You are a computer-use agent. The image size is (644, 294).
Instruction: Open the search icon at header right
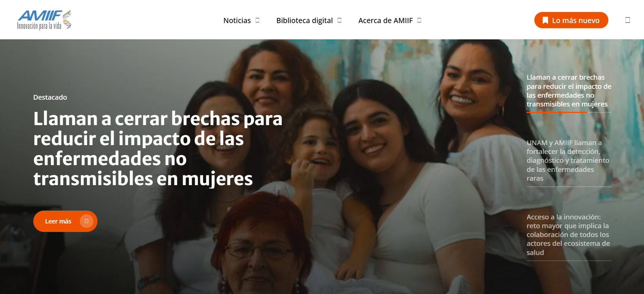click(628, 20)
